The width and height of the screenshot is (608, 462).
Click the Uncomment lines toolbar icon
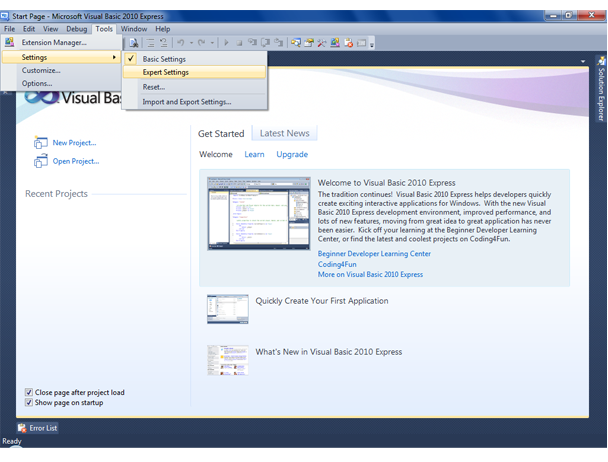point(163,43)
